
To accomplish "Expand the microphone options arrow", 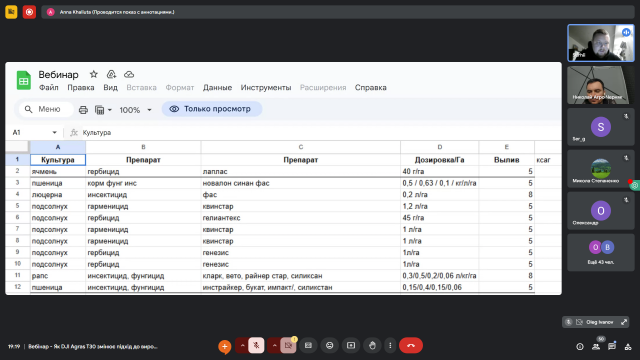I will [x=242, y=346].
